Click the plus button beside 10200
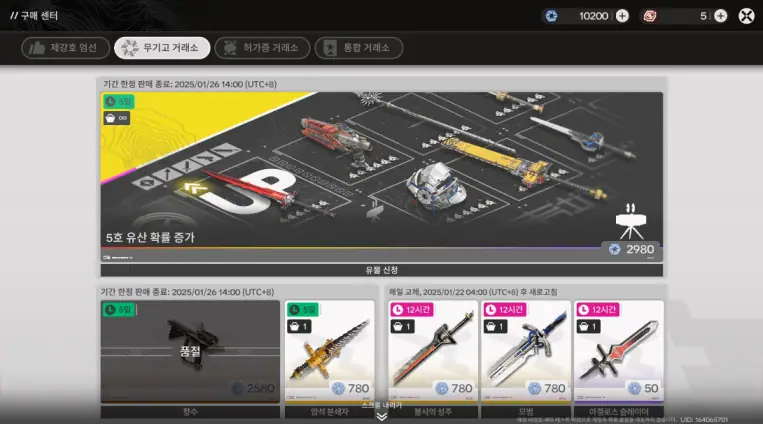 tap(622, 16)
